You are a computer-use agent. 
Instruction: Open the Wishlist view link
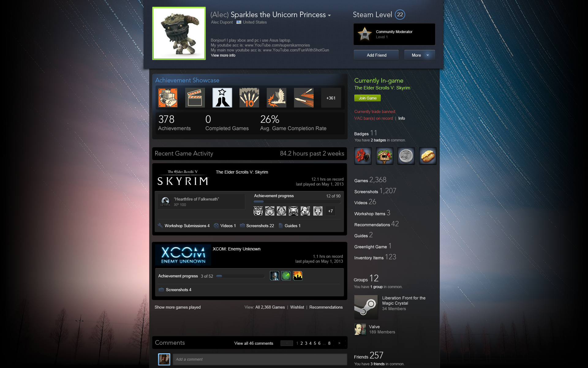297,307
